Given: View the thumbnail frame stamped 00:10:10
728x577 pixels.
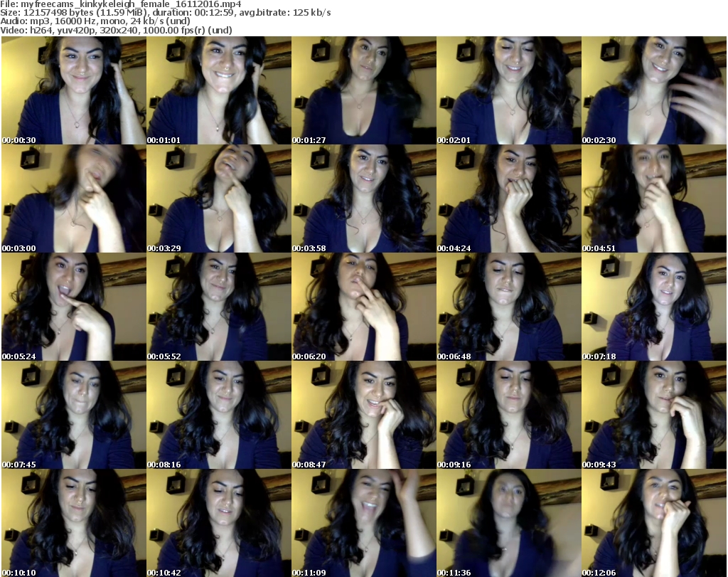Looking at the screenshot, I should (x=74, y=523).
